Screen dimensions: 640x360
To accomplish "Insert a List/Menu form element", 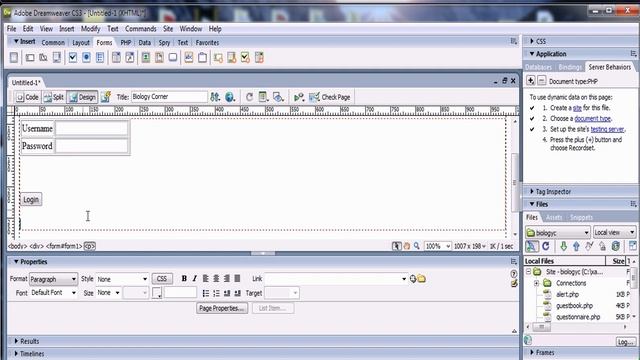I will 116,58.
